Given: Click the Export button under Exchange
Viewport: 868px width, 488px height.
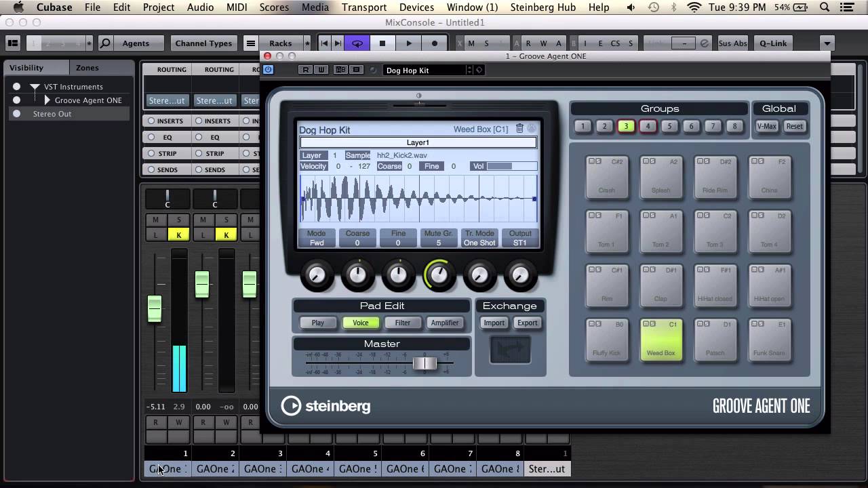Looking at the screenshot, I should coord(528,323).
